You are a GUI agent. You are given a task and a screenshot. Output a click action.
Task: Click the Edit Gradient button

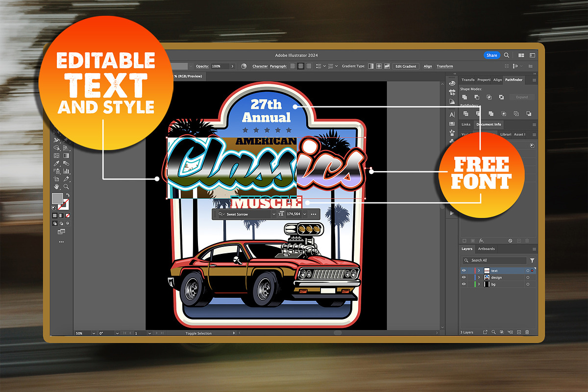click(406, 66)
